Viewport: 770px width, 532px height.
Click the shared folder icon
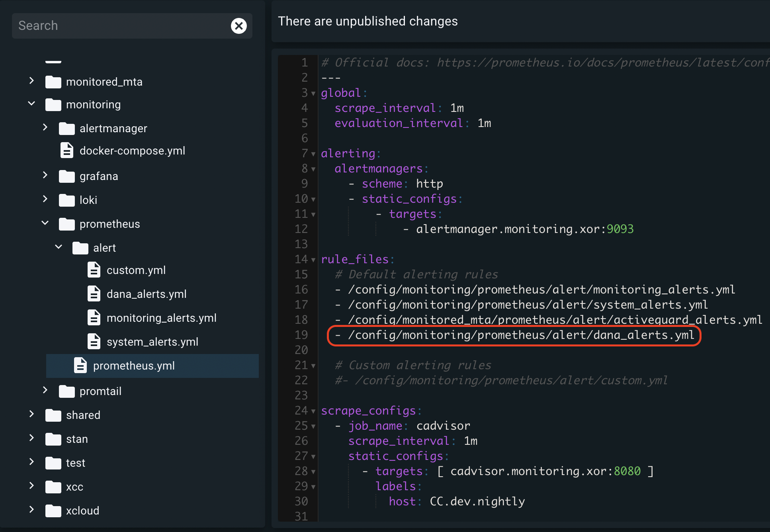click(x=53, y=415)
